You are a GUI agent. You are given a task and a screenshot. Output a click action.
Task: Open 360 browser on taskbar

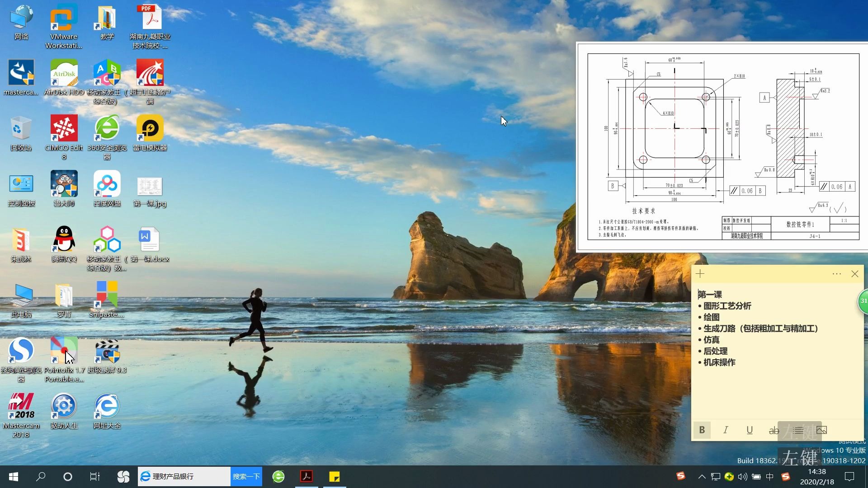coord(278,477)
